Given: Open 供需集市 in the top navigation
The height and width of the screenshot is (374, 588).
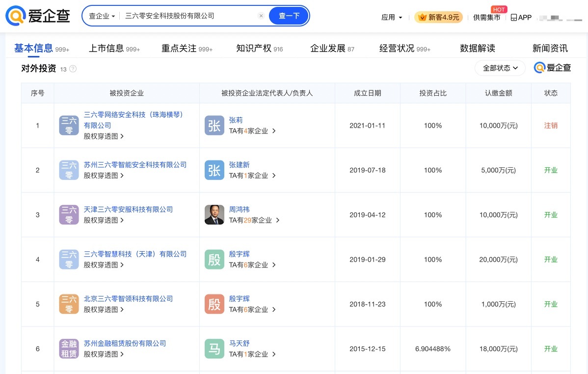Looking at the screenshot, I should [486, 18].
